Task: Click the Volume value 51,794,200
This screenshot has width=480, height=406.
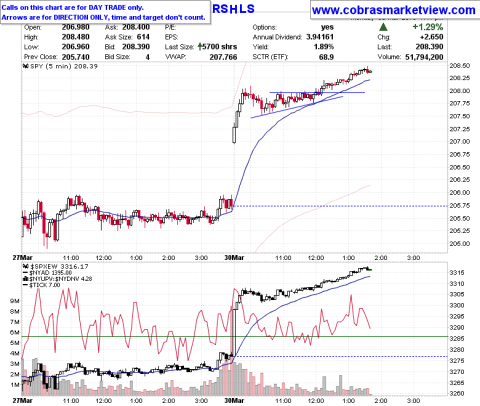Action: point(424,57)
